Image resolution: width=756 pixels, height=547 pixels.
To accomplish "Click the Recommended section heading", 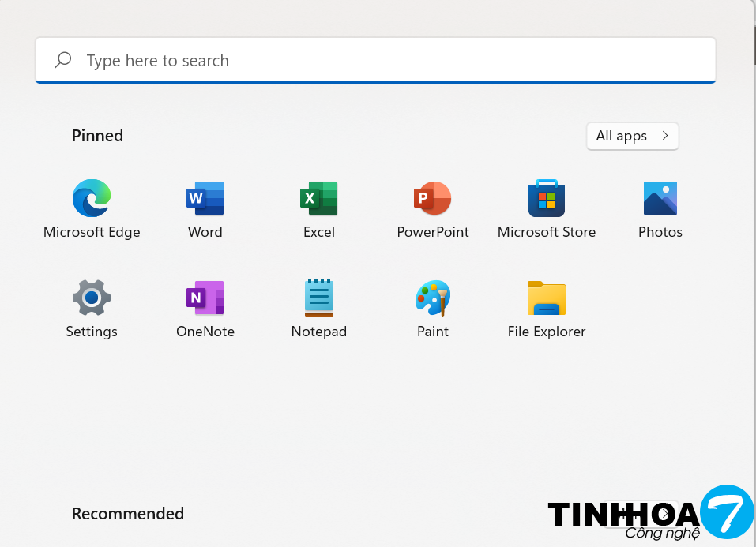I will point(127,514).
